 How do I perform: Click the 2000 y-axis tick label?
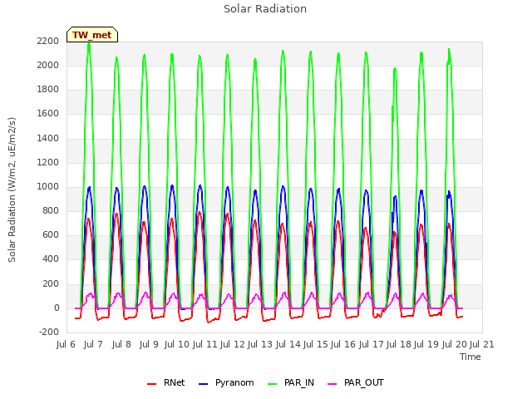pyautogui.click(x=48, y=66)
